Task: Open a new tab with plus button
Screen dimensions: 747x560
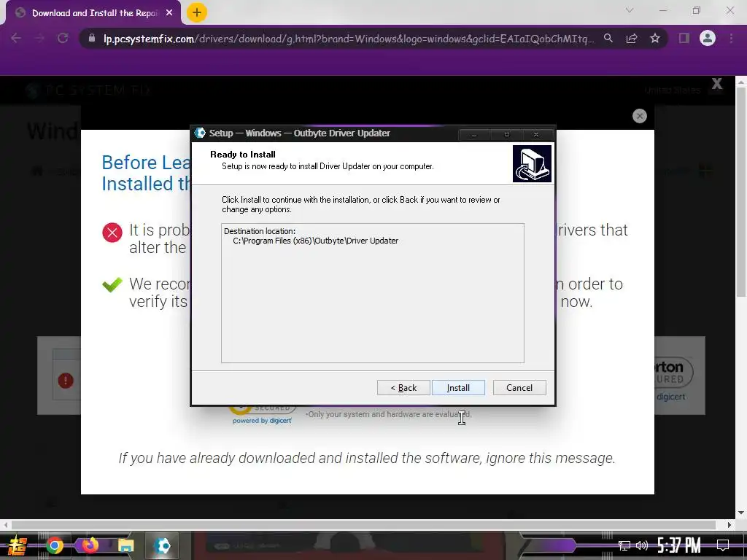Action: point(196,12)
